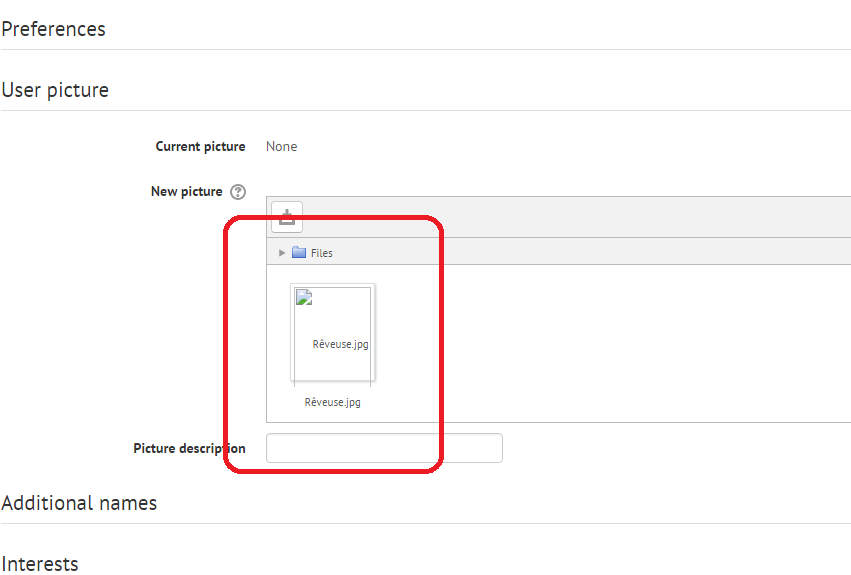This screenshot has width=851, height=575.
Task: Click the add file upload icon
Action: (x=287, y=217)
